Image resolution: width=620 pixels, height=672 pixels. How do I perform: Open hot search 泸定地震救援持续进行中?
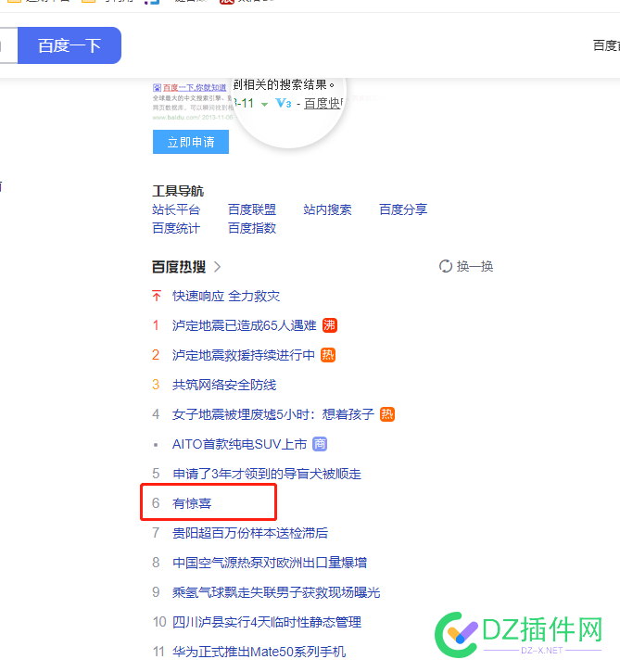(244, 355)
